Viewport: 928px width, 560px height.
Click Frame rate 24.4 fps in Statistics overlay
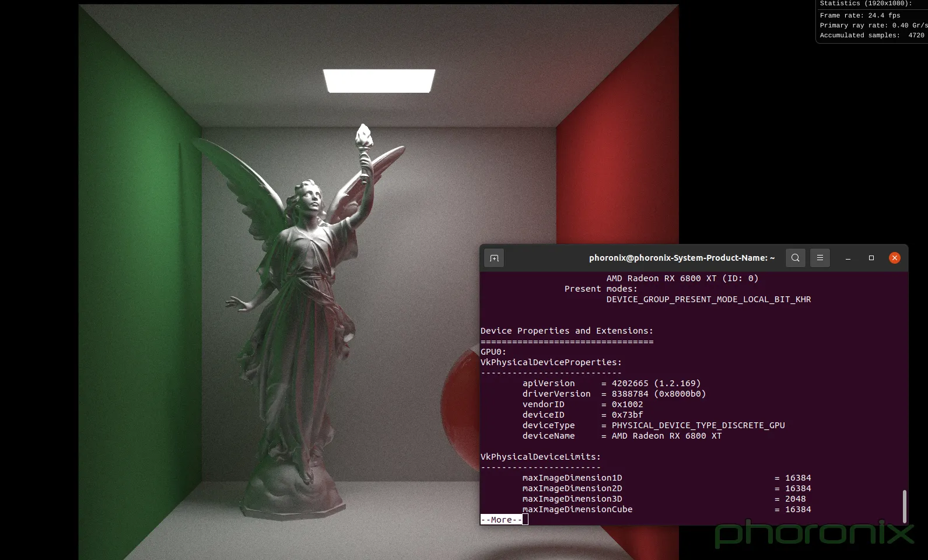[860, 16]
